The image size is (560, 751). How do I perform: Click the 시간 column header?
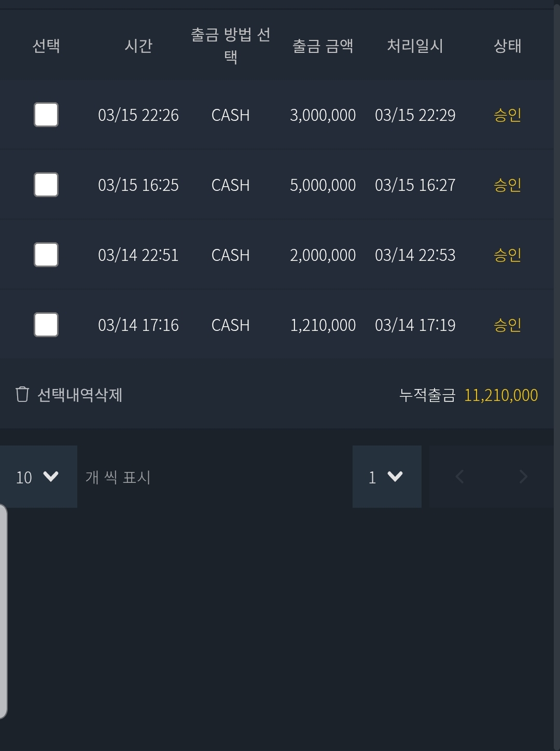138,46
